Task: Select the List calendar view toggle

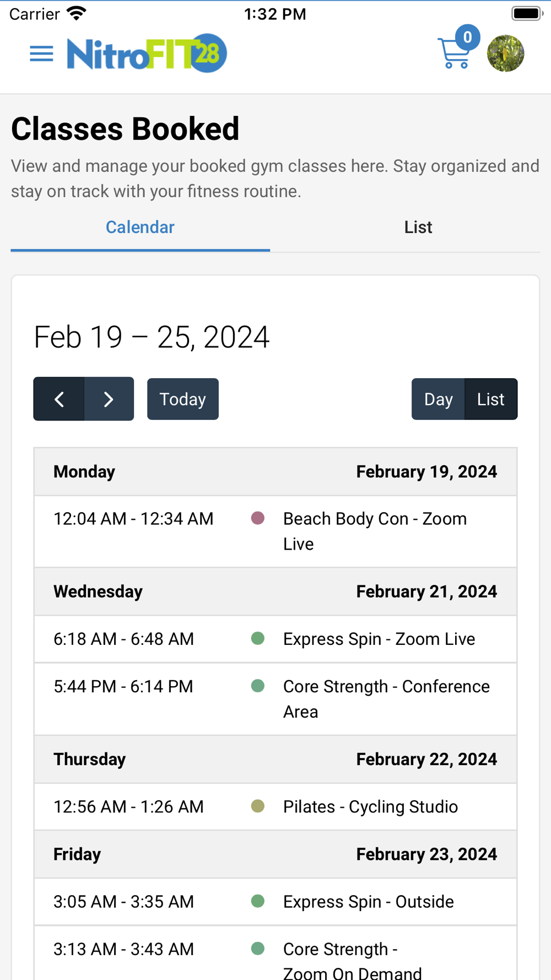Action: 490,399
